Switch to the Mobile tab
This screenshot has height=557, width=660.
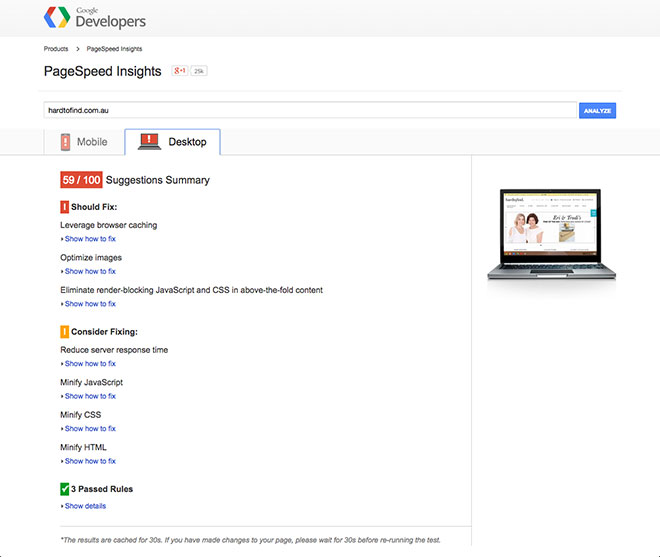(x=84, y=142)
